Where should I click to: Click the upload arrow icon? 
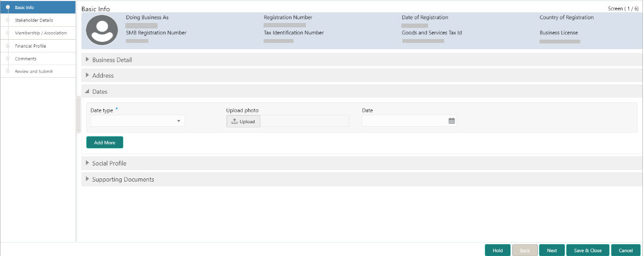click(x=234, y=122)
